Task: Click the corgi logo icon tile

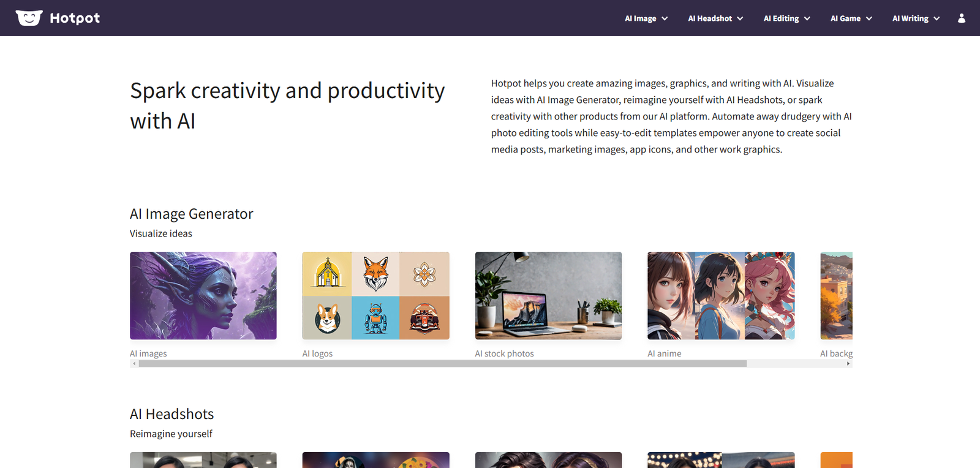Action: point(327,319)
